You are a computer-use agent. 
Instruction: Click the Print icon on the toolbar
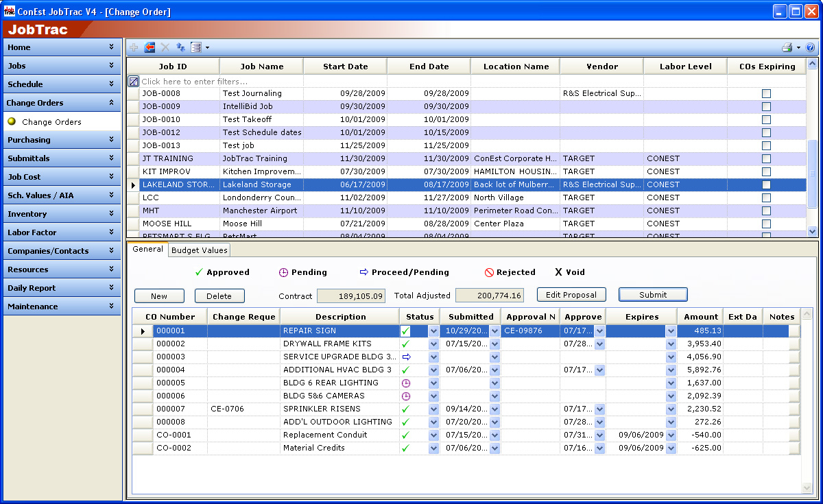click(x=787, y=47)
